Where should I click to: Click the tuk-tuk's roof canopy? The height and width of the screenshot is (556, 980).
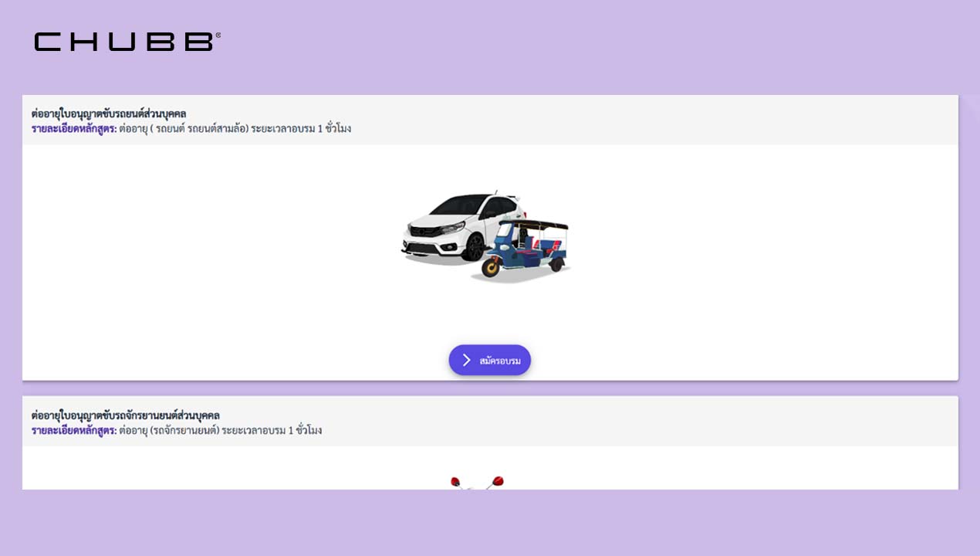tap(534, 225)
